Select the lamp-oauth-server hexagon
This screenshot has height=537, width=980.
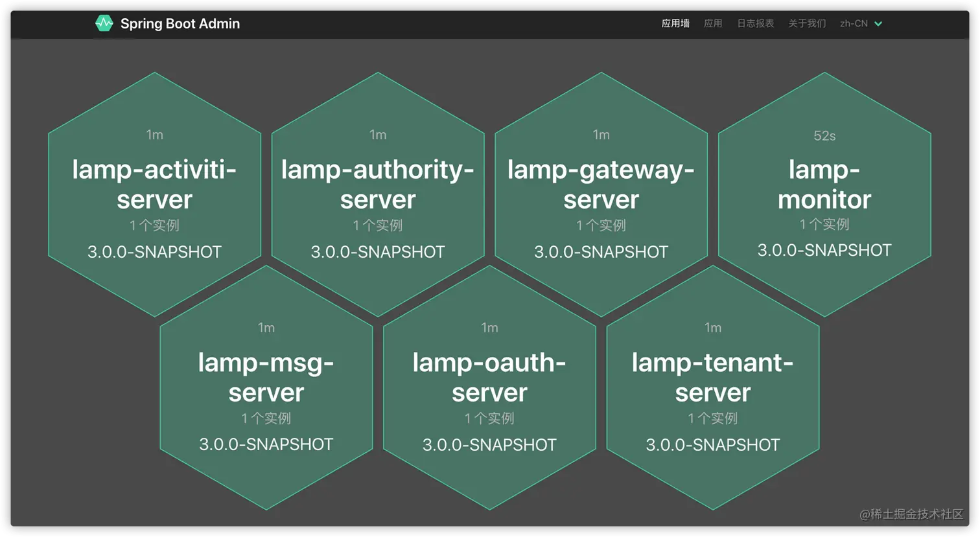coord(489,387)
